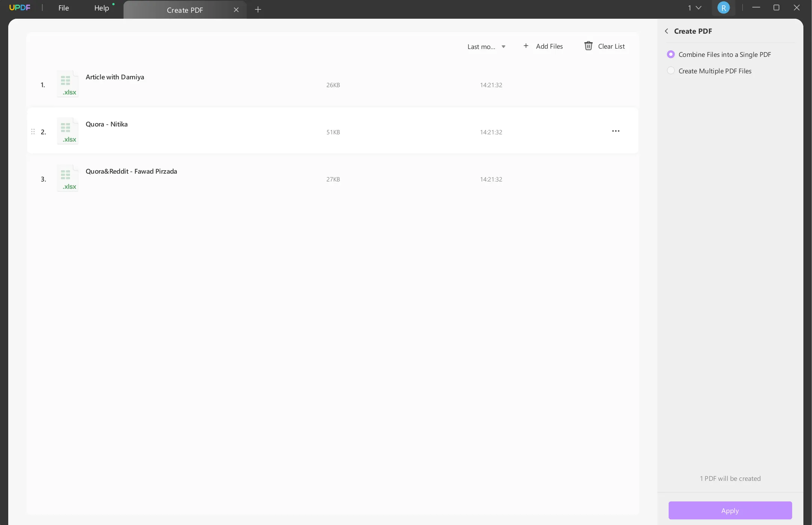Open a new tab with the plus icon

pos(258,10)
